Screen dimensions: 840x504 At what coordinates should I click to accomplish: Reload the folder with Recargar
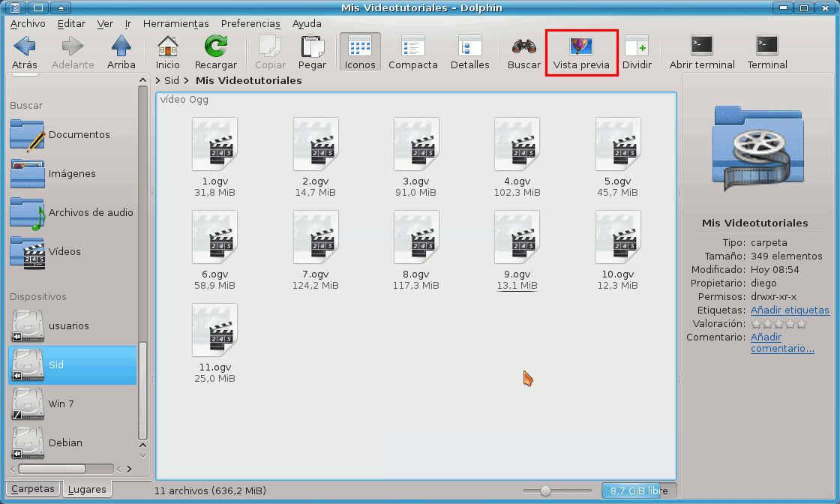(215, 52)
